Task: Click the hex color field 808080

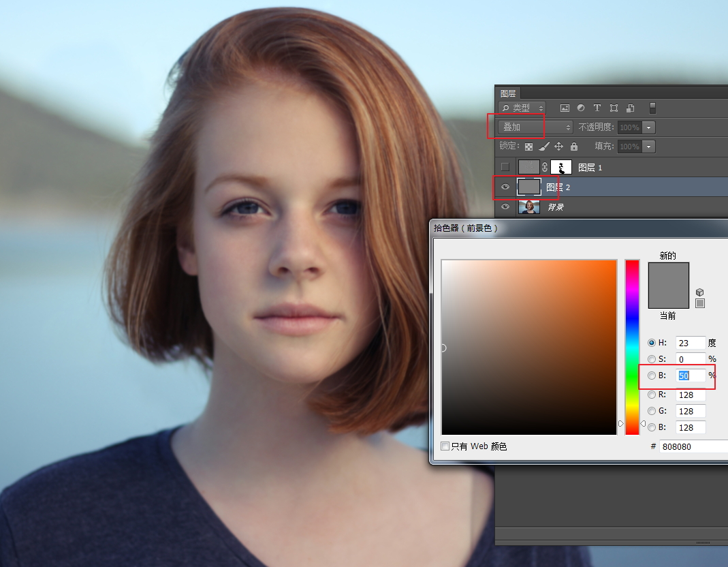Action: click(x=693, y=446)
